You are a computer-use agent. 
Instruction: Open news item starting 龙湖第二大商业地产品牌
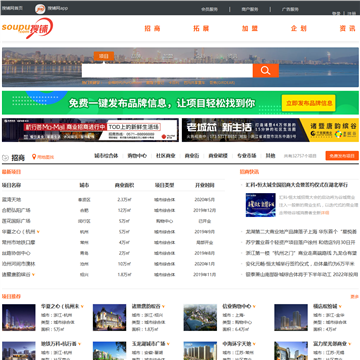pyautogui.click(x=301, y=232)
